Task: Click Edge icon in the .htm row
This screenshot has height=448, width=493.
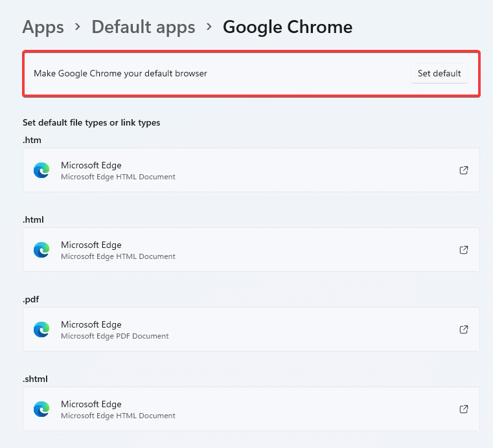Action: 41,170
